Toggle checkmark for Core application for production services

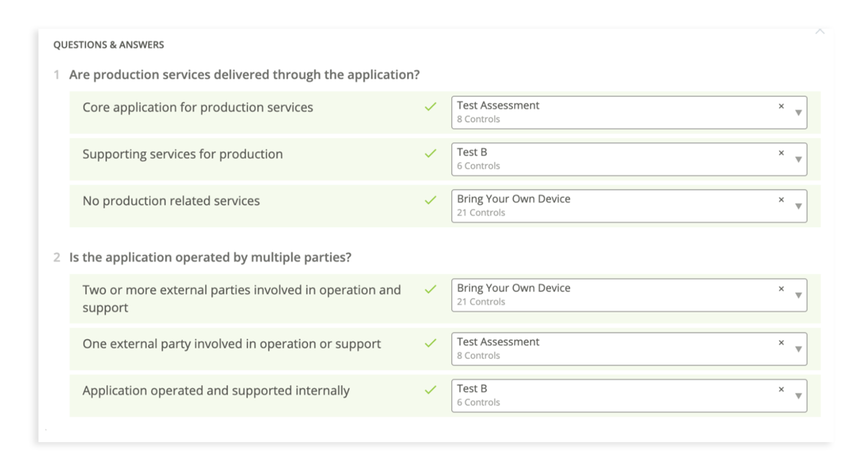tap(430, 107)
